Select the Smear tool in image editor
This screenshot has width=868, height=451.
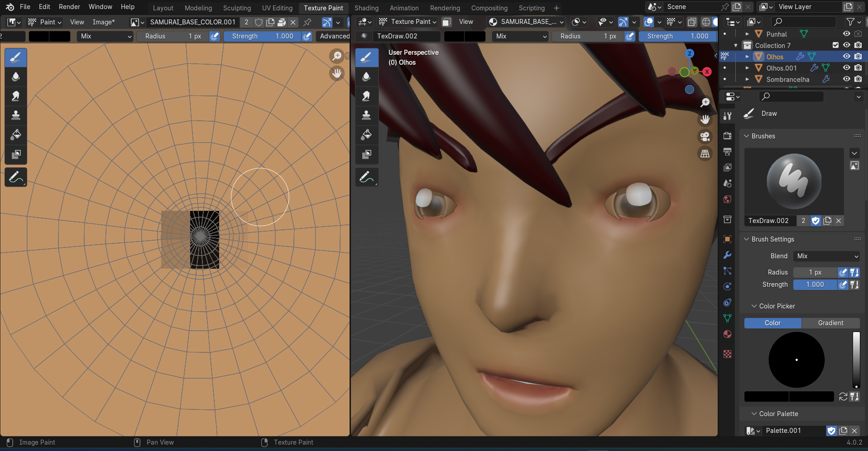(16, 96)
